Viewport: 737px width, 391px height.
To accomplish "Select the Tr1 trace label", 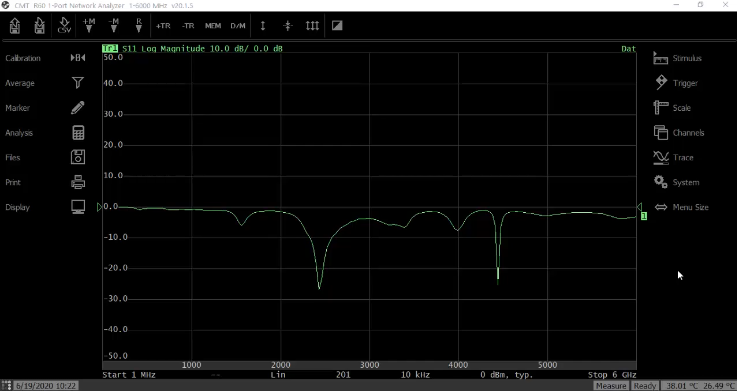I will coord(110,48).
